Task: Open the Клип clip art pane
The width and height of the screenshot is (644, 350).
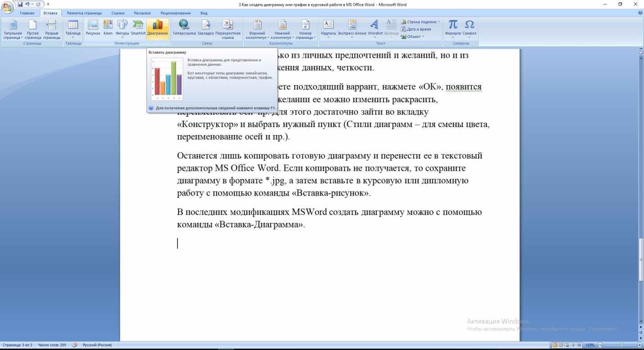Action: click(108, 27)
